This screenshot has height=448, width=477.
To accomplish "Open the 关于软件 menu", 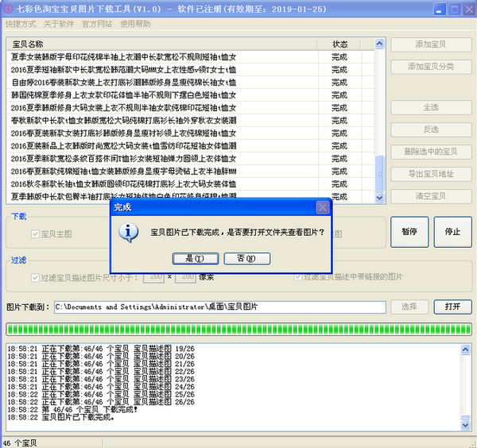I will point(59,24).
